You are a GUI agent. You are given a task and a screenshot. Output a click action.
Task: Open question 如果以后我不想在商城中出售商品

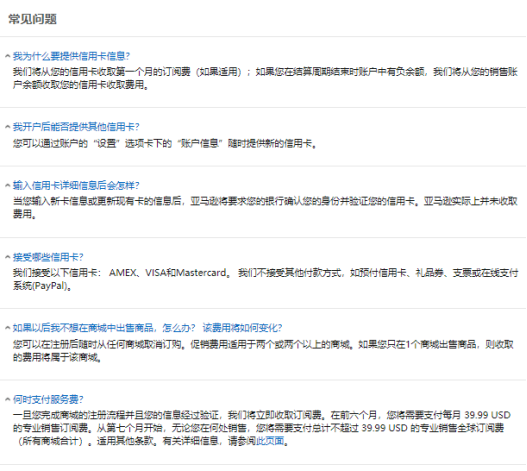coord(147,328)
